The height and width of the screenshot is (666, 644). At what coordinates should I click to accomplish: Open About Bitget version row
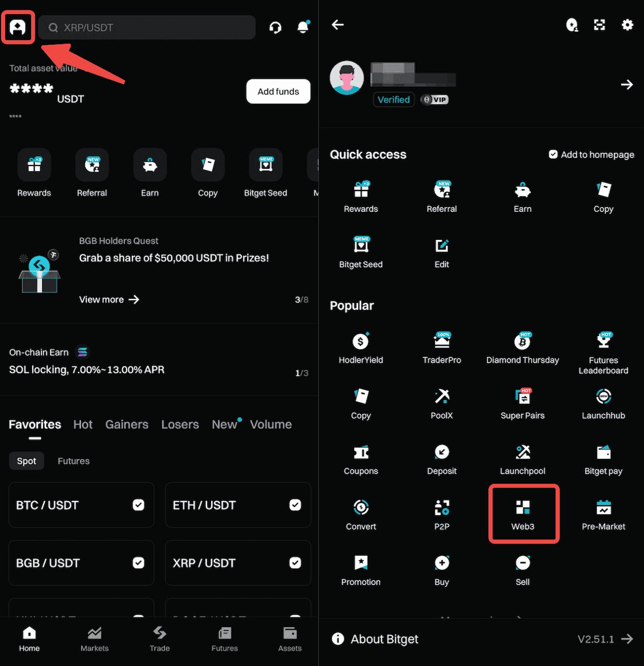pyautogui.click(x=482, y=639)
